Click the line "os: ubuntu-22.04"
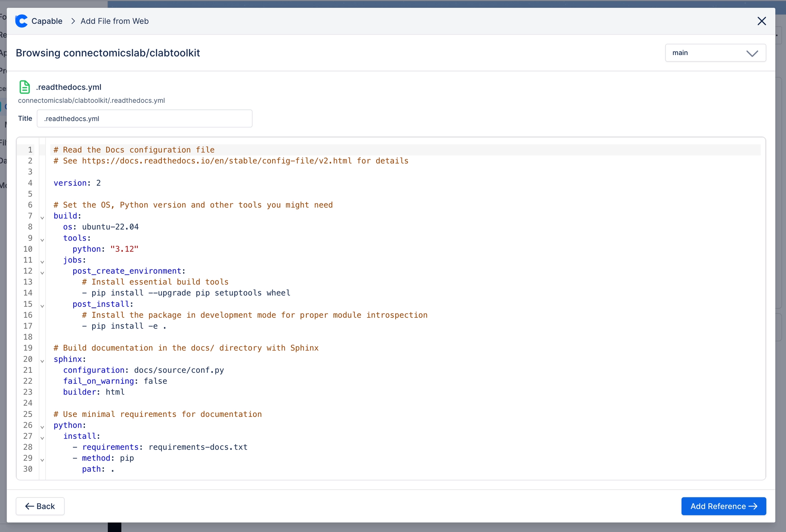 101,227
